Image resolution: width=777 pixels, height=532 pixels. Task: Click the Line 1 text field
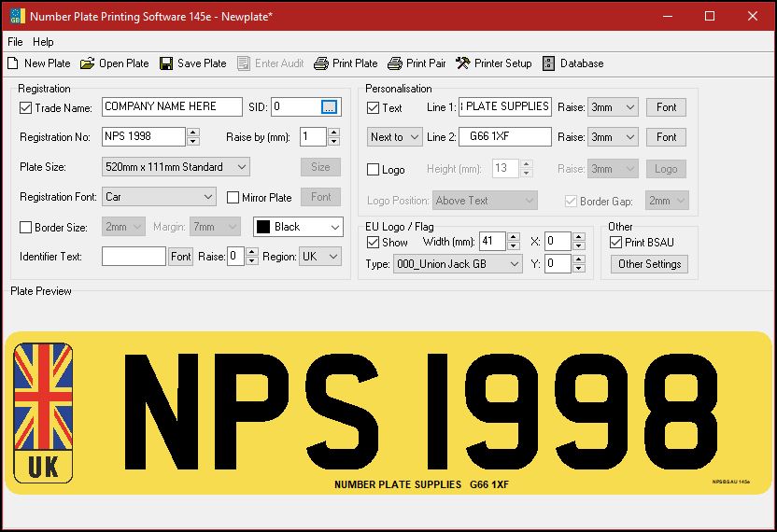click(505, 106)
